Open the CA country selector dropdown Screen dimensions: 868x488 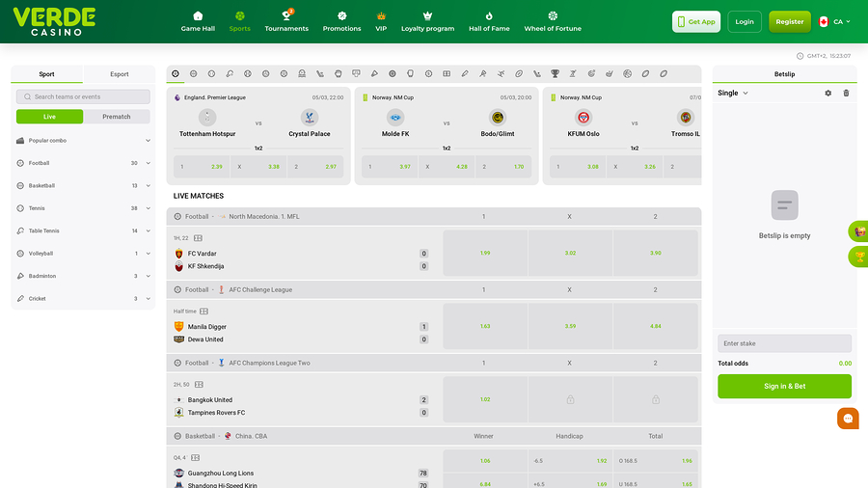[835, 21]
